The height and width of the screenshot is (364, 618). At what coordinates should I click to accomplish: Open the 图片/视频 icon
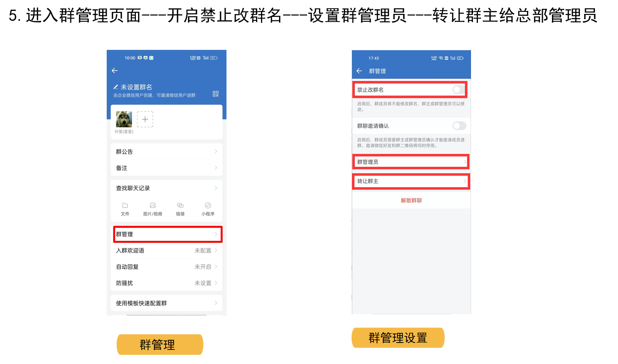pyautogui.click(x=153, y=206)
